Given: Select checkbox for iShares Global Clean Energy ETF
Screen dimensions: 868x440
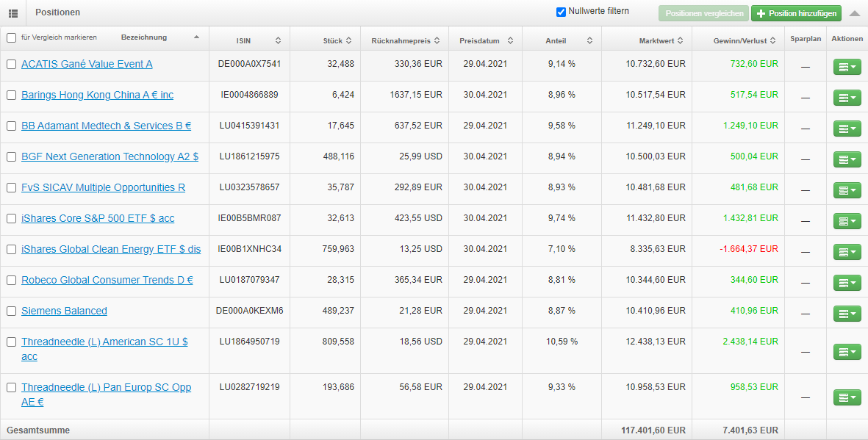Looking at the screenshot, I should (x=11, y=250).
